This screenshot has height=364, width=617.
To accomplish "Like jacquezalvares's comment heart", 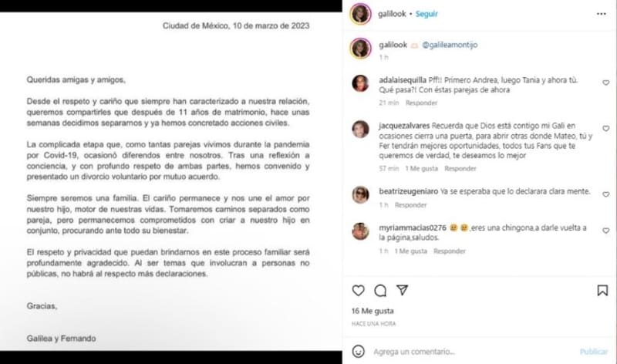I will tap(606, 128).
